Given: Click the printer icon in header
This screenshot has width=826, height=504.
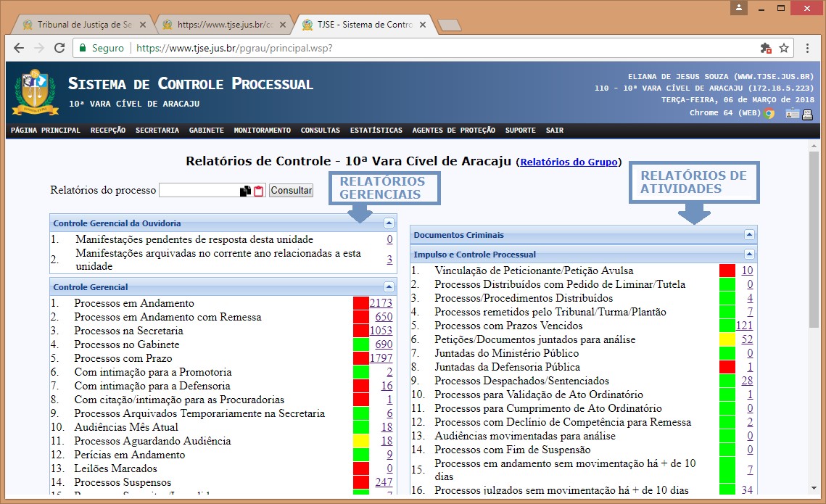Looking at the screenshot, I should tap(807, 114).
